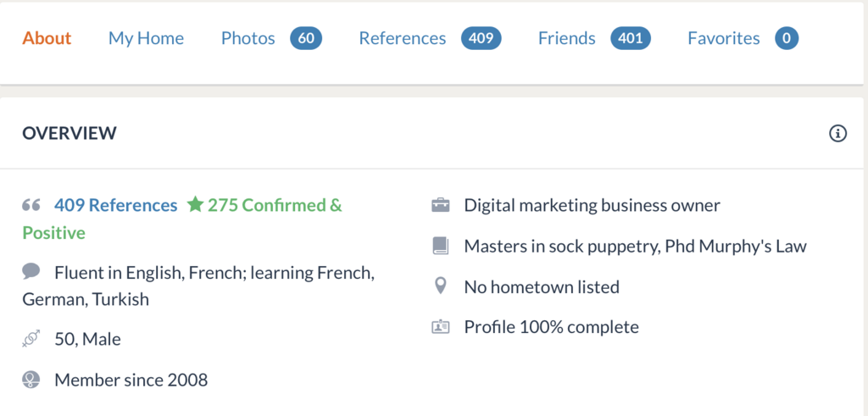Click the gender symbol icon

click(31, 339)
